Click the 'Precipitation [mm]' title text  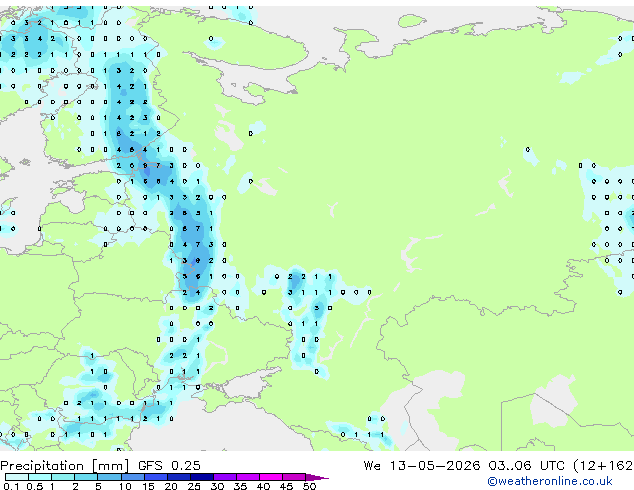tap(64, 466)
